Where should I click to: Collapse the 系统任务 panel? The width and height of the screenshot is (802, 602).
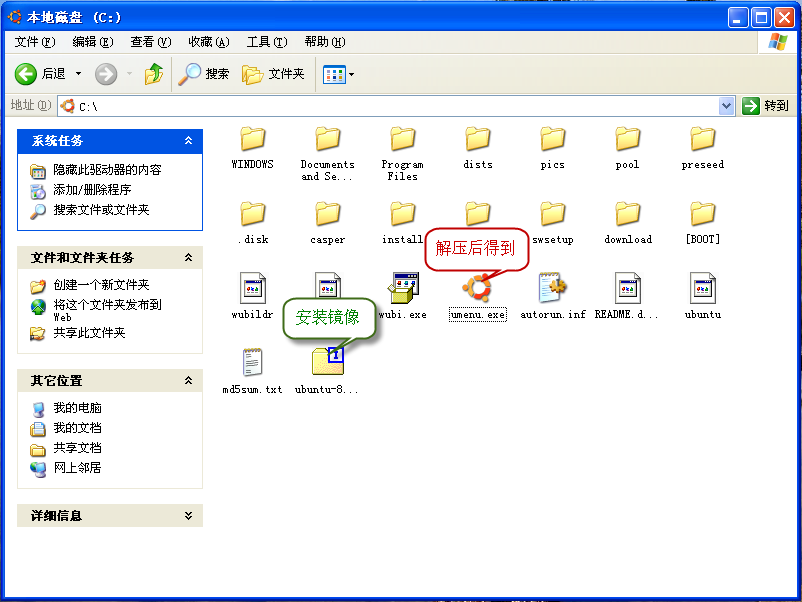click(188, 140)
